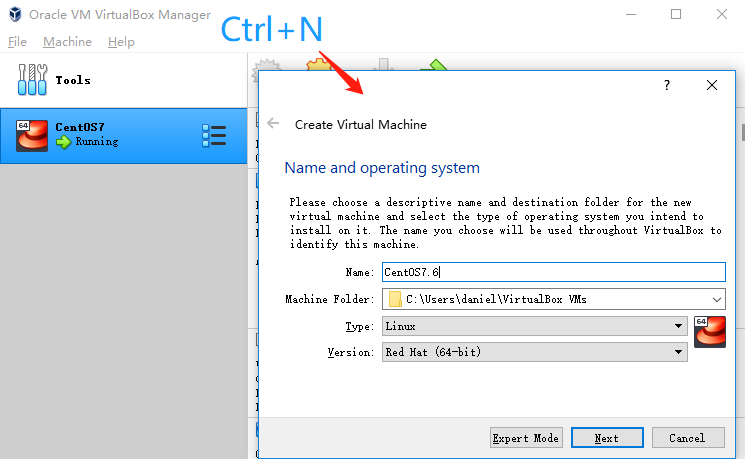The image size is (745, 459).
Task: Open the Type dropdown showing Linux
Action: (535, 326)
